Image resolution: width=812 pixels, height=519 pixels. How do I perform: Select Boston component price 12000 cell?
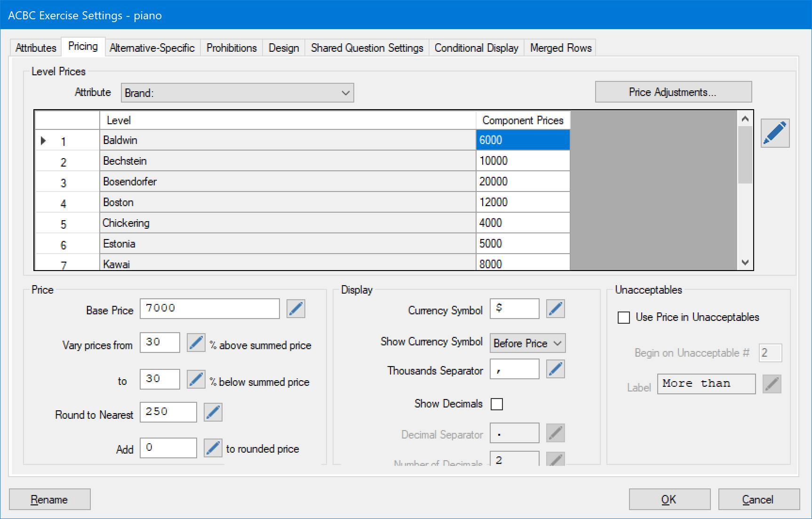pos(523,202)
